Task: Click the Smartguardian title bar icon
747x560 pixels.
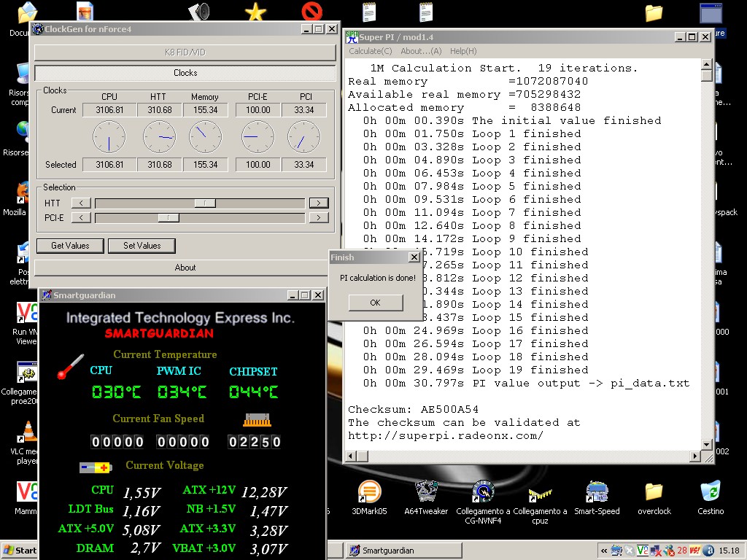Action: [x=47, y=295]
